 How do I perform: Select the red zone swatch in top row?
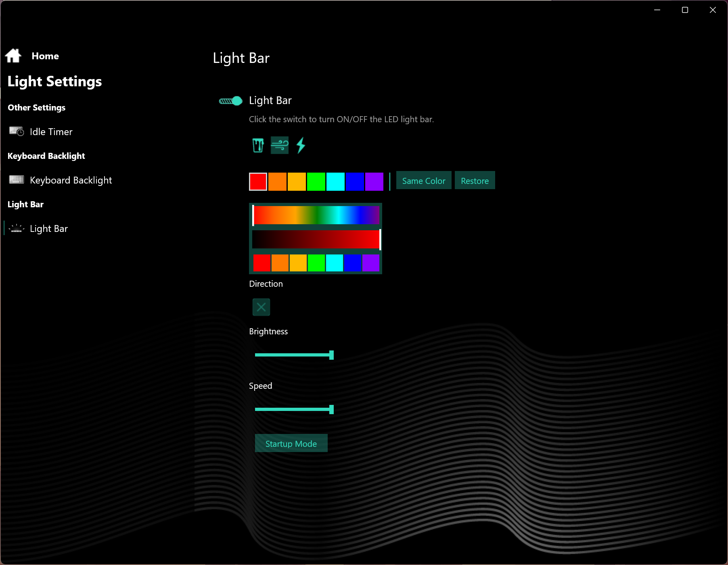pyautogui.click(x=258, y=181)
